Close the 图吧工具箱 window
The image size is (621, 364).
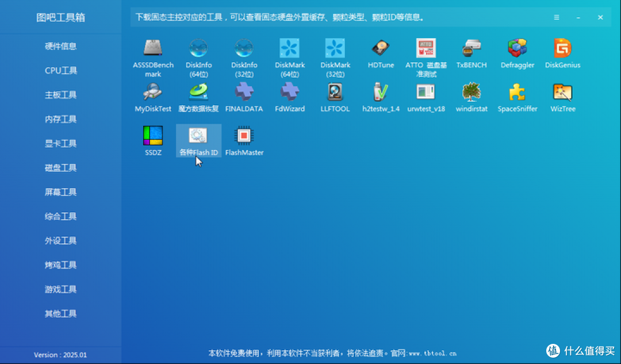[600, 17]
